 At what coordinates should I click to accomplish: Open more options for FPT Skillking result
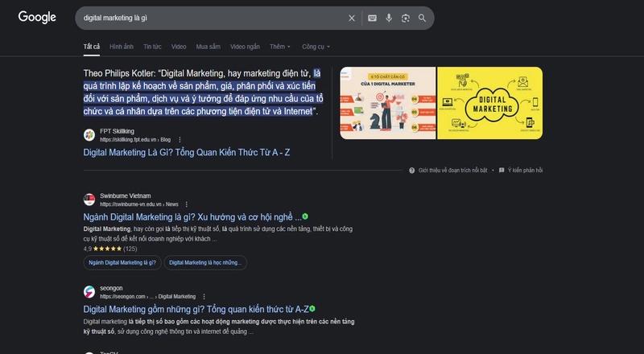coord(180,140)
